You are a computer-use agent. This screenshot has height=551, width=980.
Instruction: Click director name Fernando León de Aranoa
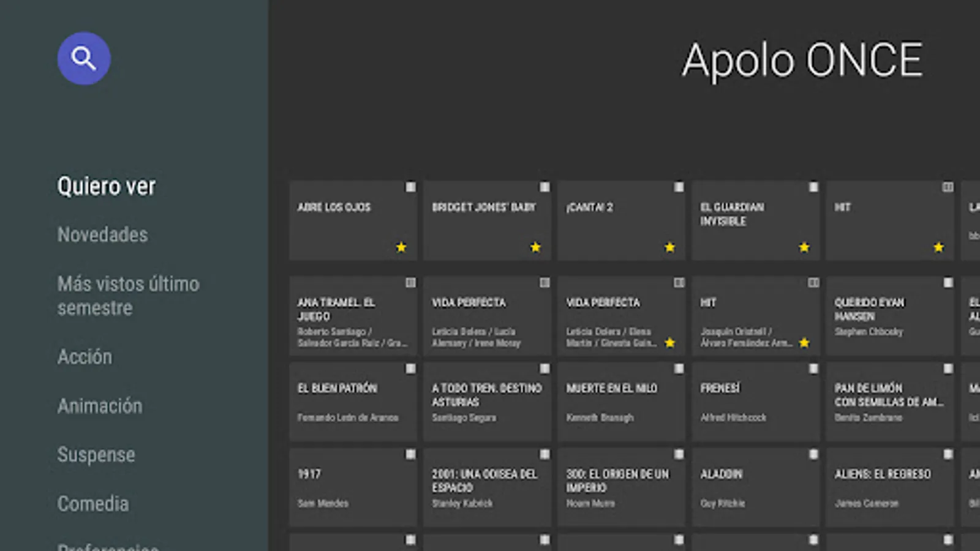click(x=348, y=418)
